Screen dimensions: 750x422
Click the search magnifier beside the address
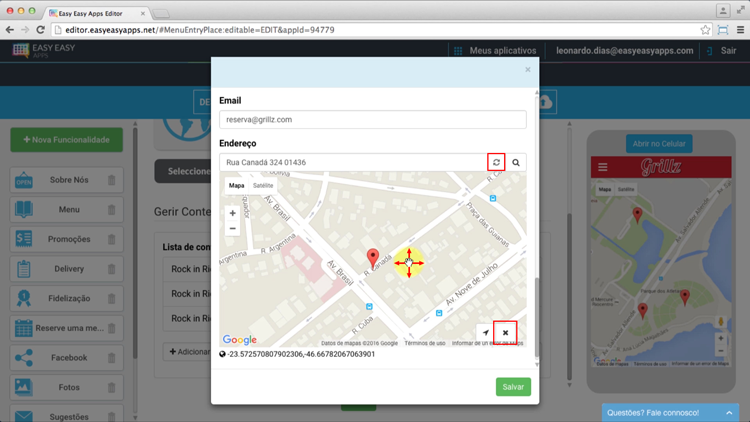coord(516,162)
